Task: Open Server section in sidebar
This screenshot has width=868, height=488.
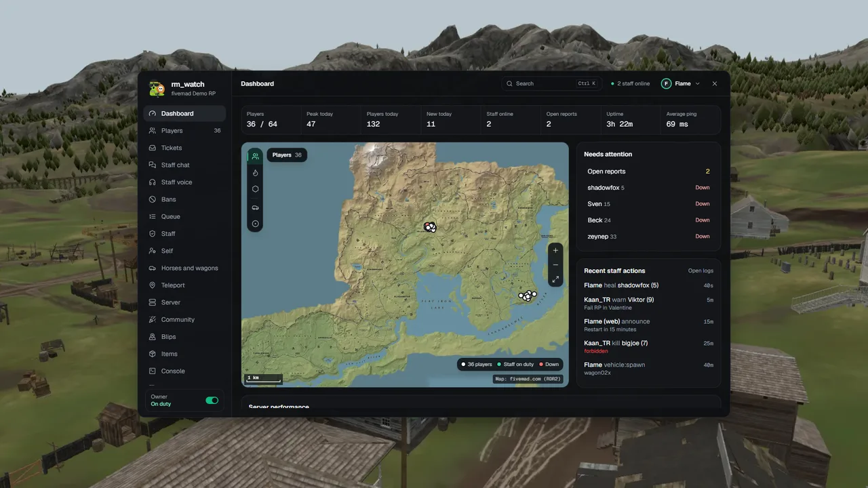Action: (185, 302)
